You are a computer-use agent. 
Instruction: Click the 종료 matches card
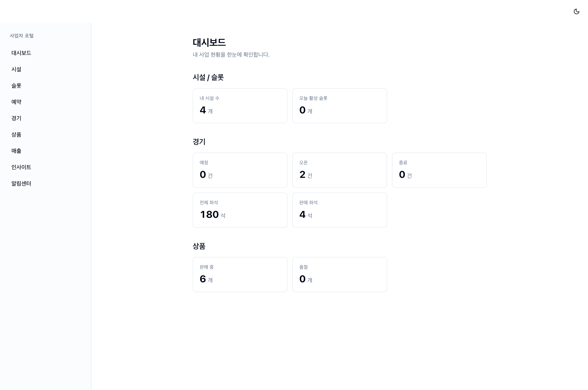click(x=439, y=170)
